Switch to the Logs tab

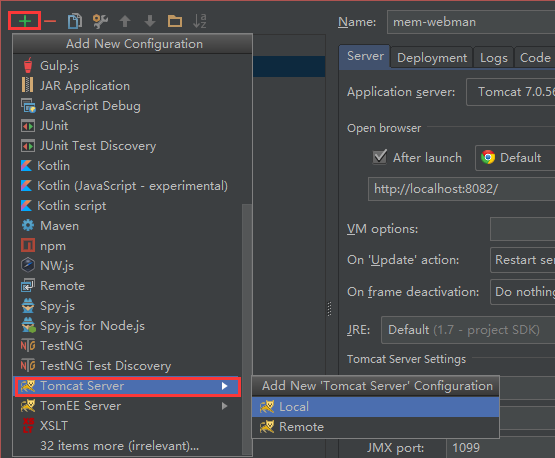click(493, 58)
